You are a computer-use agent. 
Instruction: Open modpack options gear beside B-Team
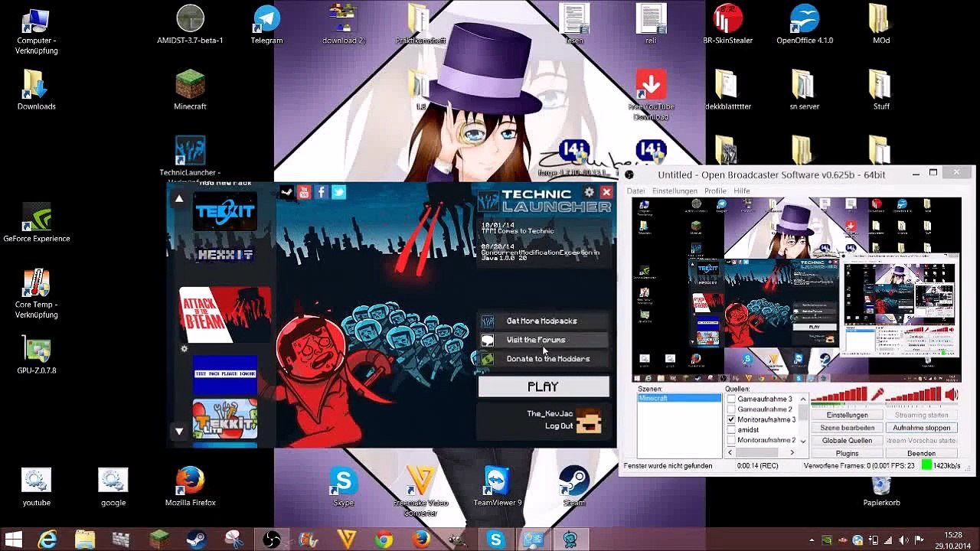tap(184, 349)
